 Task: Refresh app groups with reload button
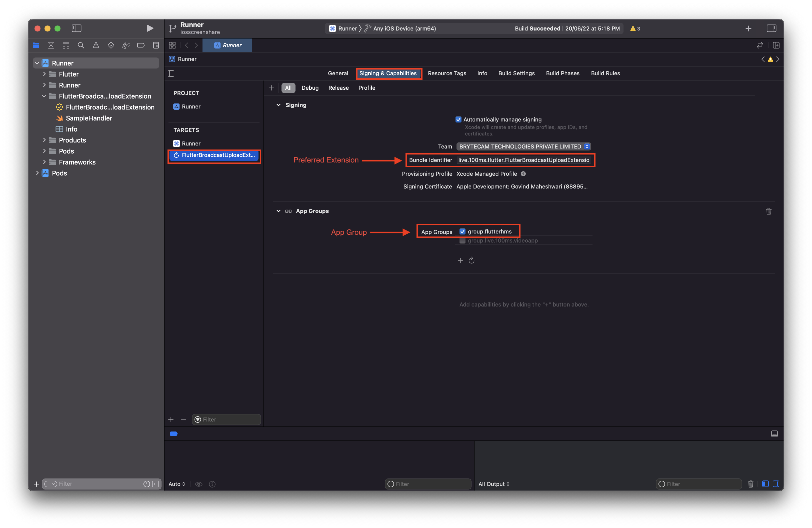471,260
